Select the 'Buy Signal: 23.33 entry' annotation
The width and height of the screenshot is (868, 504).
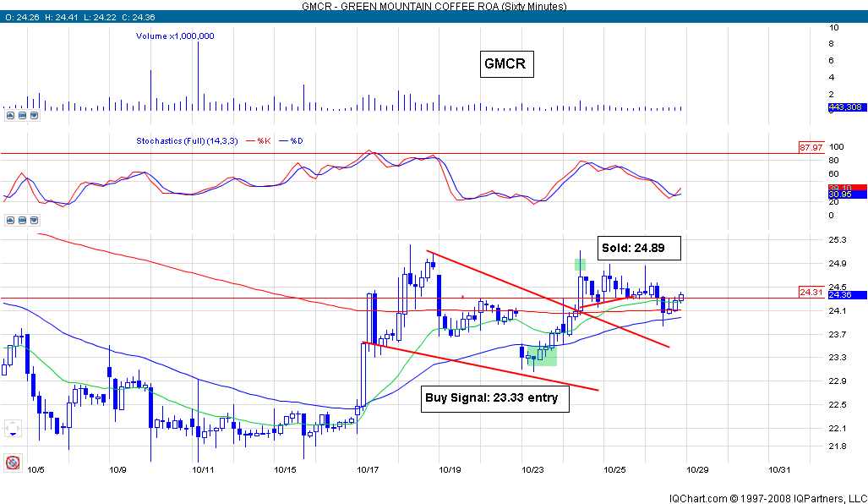click(494, 398)
